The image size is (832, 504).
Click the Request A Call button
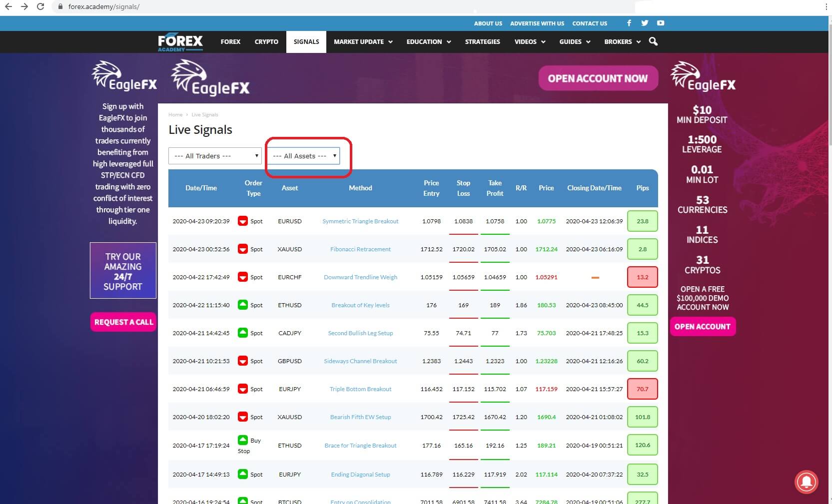(123, 322)
